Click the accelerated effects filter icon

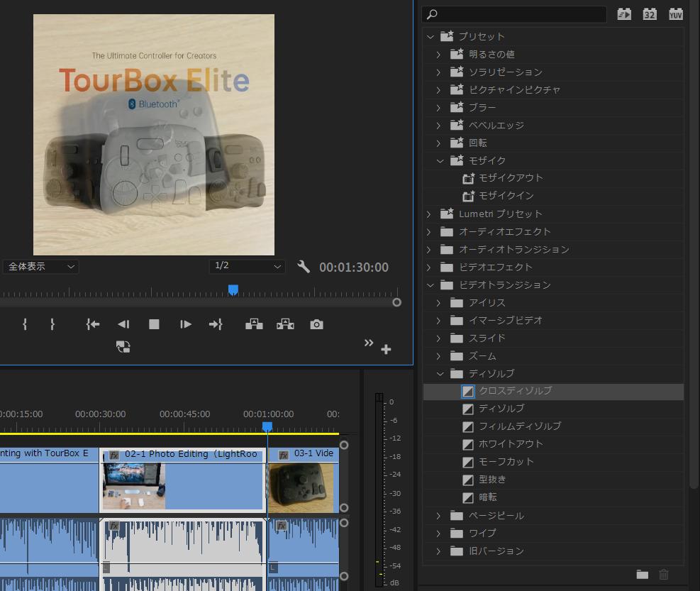point(624,14)
